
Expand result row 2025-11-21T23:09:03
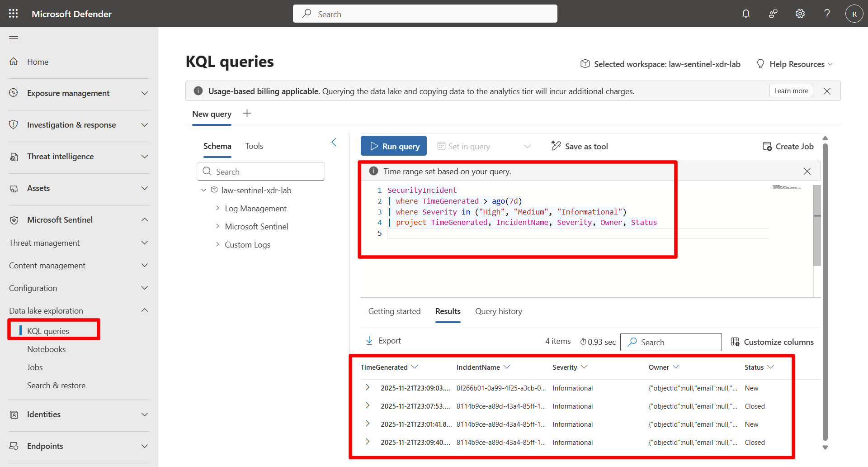tap(368, 387)
